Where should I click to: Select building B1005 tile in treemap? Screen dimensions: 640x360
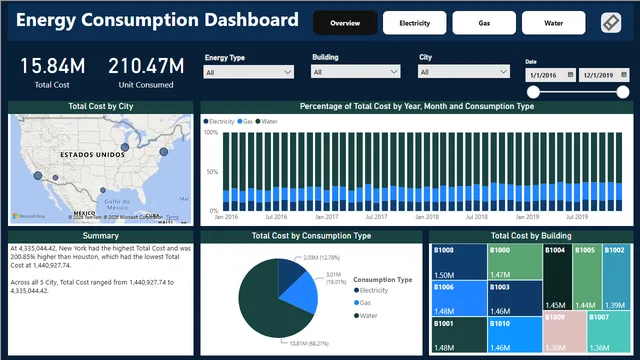587,277
